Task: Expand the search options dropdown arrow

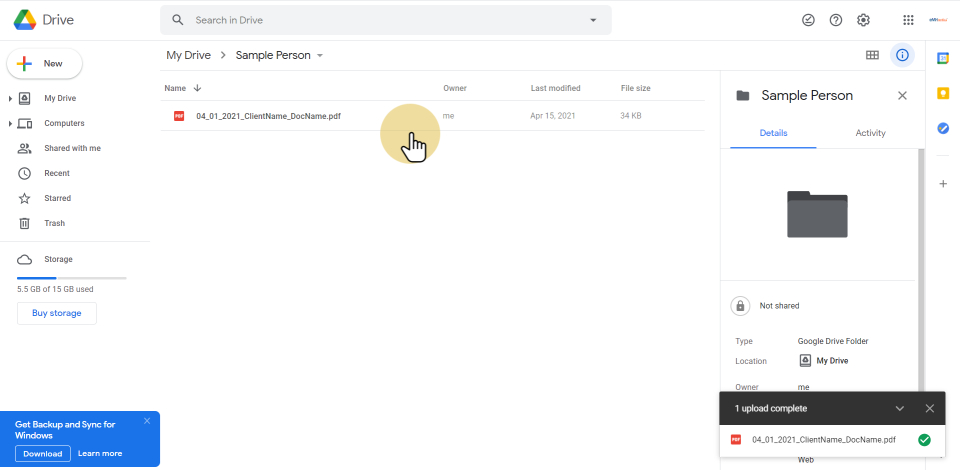Action: 593,20
